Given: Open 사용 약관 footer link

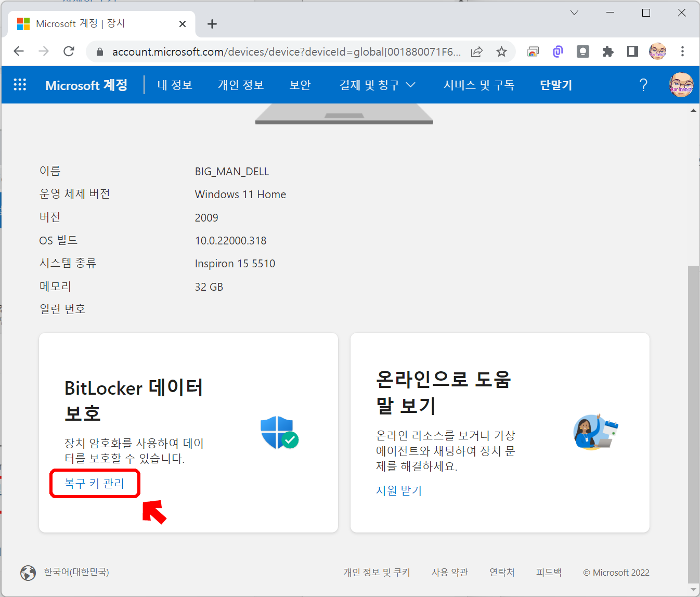Looking at the screenshot, I should point(450,572).
